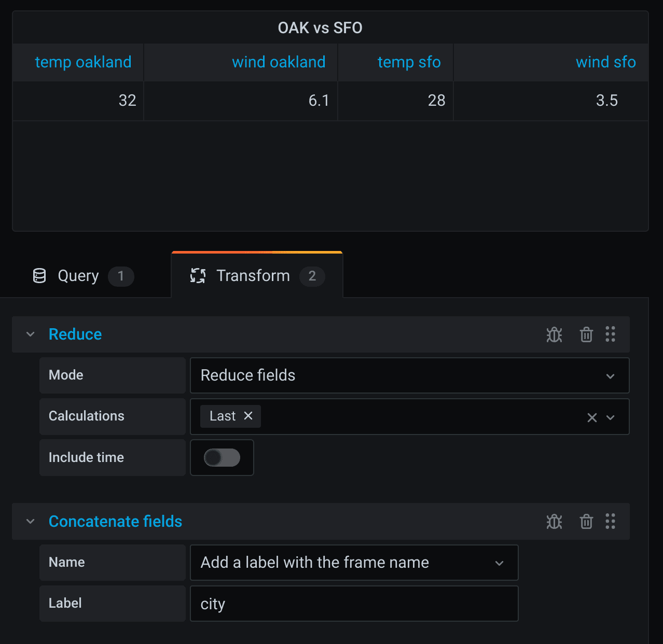Image resolution: width=663 pixels, height=644 pixels.
Task: Remove the Last calculation chip
Action: 248,416
